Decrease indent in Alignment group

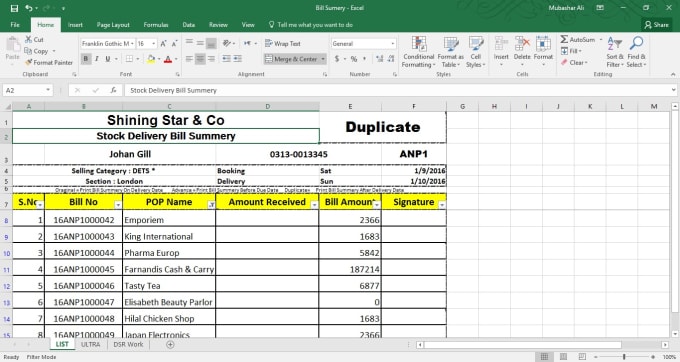coord(226,59)
